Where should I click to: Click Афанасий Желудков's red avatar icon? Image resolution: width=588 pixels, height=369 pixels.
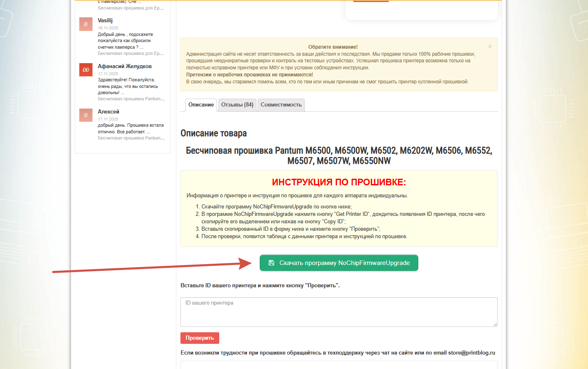(x=86, y=70)
